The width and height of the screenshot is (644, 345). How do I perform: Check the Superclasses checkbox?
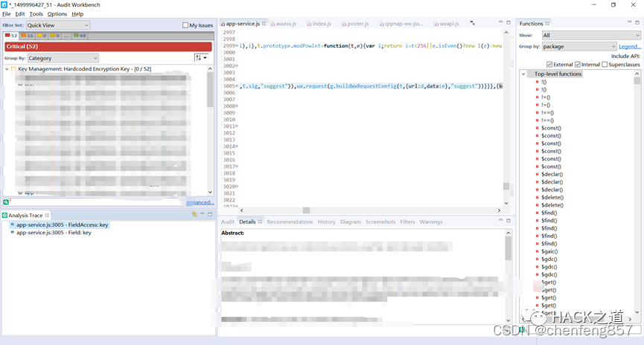point(605,65)
